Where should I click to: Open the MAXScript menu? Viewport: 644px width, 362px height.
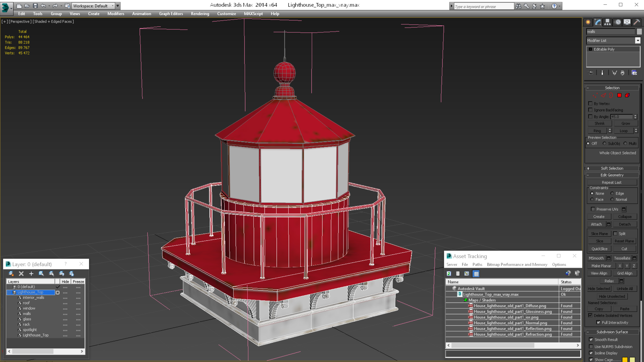(253, 14)
